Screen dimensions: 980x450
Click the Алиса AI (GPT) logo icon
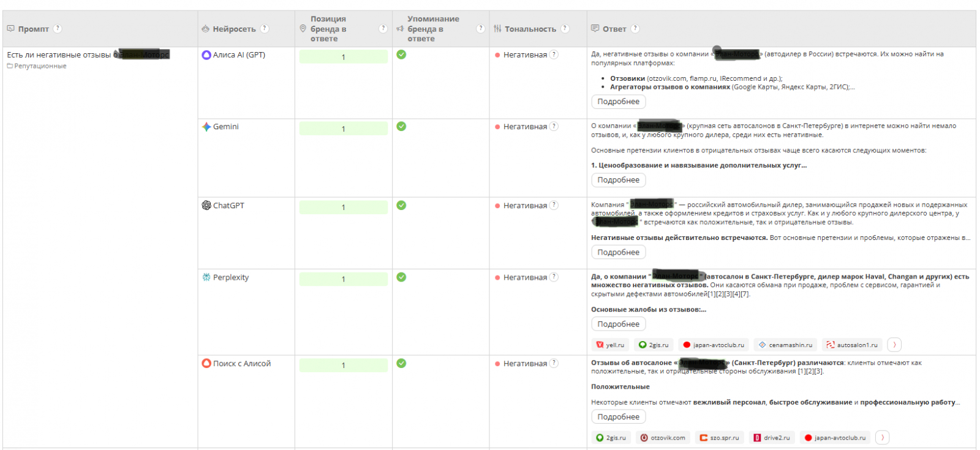coord(206,54)
